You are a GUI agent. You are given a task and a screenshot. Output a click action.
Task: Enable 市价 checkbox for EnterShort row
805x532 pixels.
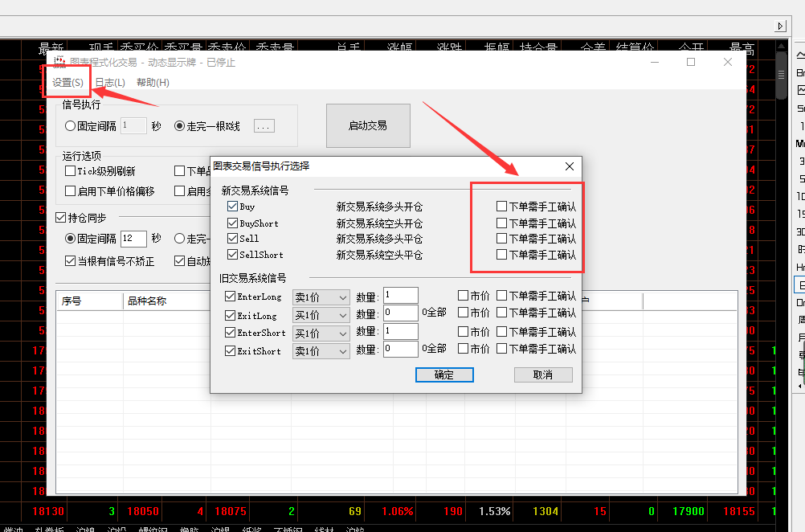[463, 332]
